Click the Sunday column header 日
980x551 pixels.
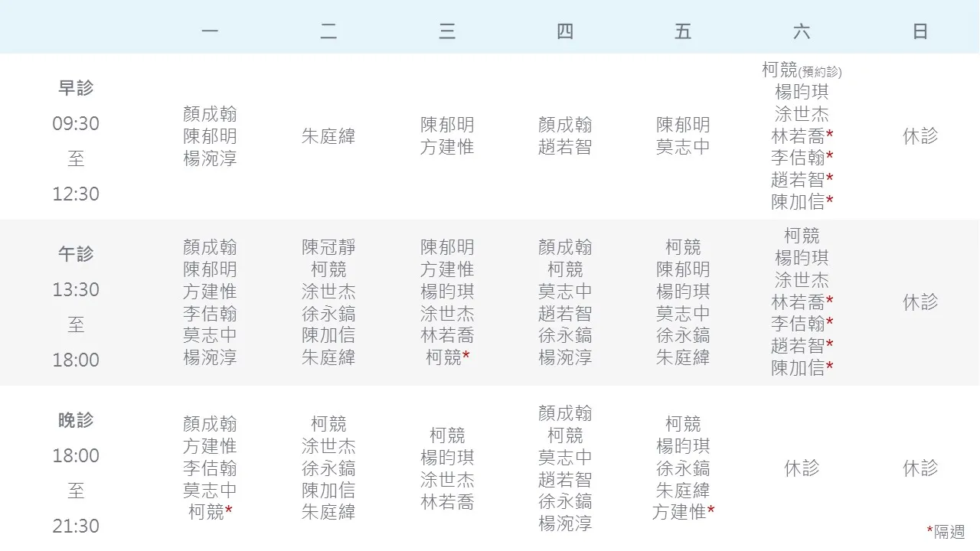click(920, 31)
